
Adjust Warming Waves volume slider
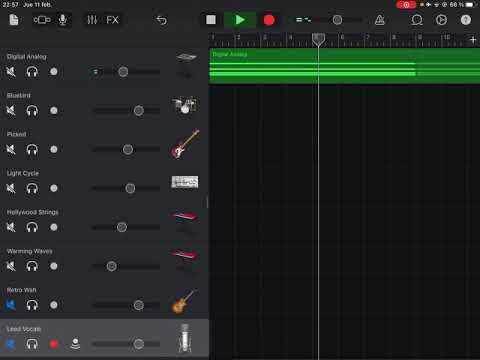112,266
